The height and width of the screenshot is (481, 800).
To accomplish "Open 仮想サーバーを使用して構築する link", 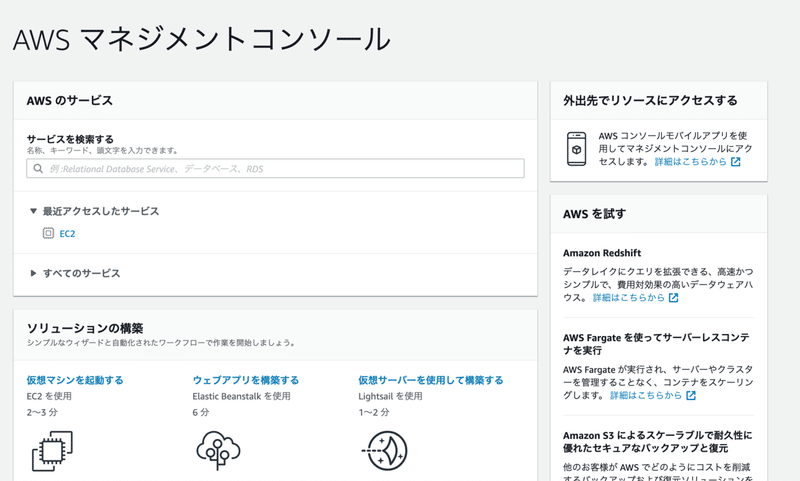I will click(x=431, y=380).
